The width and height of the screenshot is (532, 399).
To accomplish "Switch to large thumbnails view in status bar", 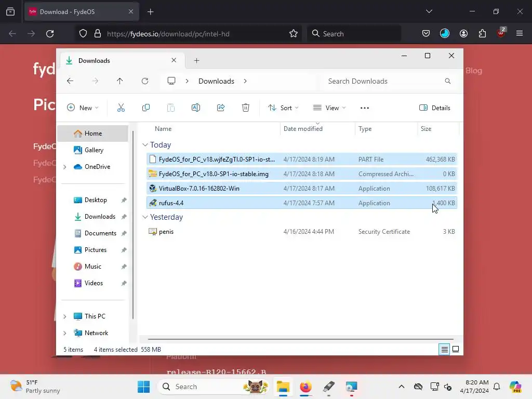I will point(456,349).
